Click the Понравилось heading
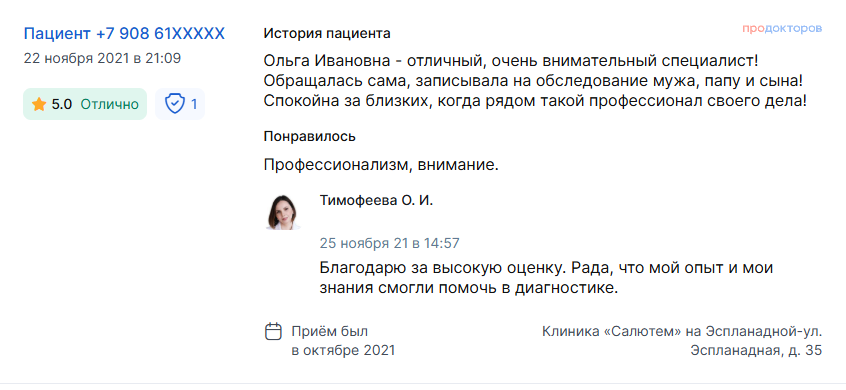The width and height of the screenshot is (846, 390). point(310,136)
